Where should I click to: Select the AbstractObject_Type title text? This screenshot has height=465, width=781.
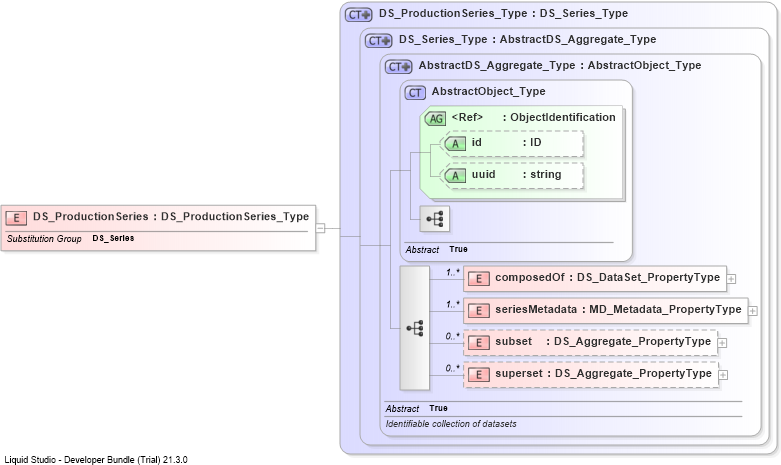pos(488,91)
